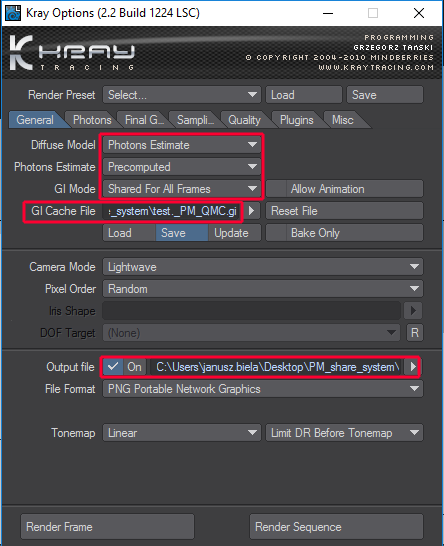
Task: Maximize the Kray Options window
Action: click(373, 13)
